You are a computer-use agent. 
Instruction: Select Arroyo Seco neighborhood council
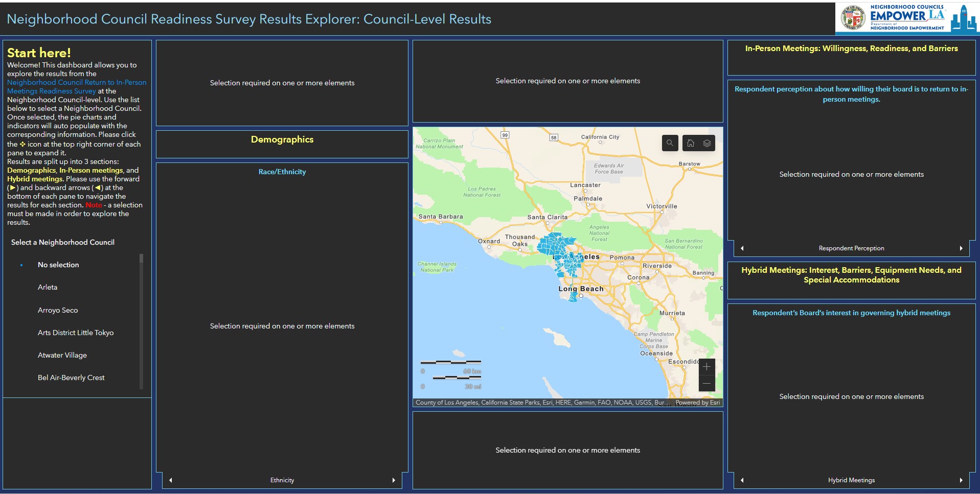pyautogui.click(x=58, y=310)
